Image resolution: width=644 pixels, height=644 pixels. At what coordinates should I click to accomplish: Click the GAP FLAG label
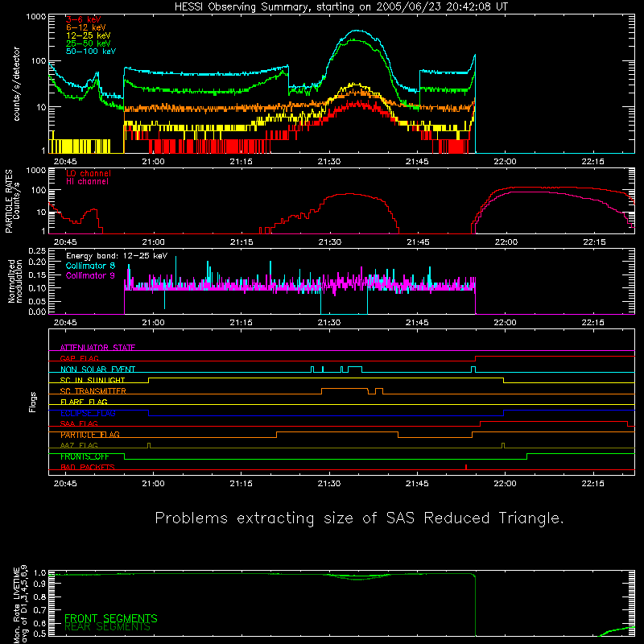[x=80, y=358]
